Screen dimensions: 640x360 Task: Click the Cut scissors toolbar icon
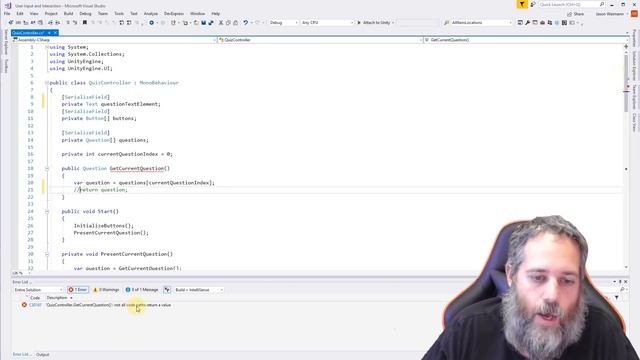[221, 23]
